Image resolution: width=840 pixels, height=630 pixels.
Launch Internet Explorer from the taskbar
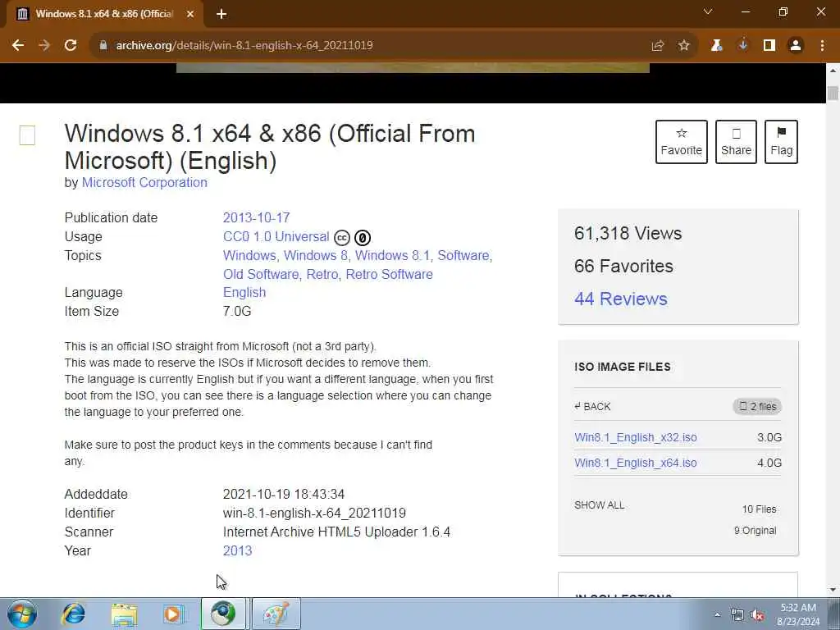[x=73, y=614]
